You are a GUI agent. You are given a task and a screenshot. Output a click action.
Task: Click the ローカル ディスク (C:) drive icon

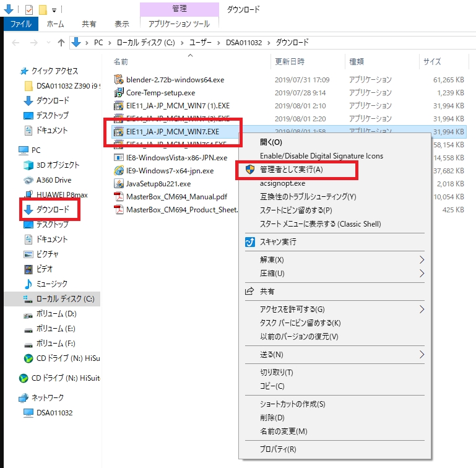pos(28,299)
